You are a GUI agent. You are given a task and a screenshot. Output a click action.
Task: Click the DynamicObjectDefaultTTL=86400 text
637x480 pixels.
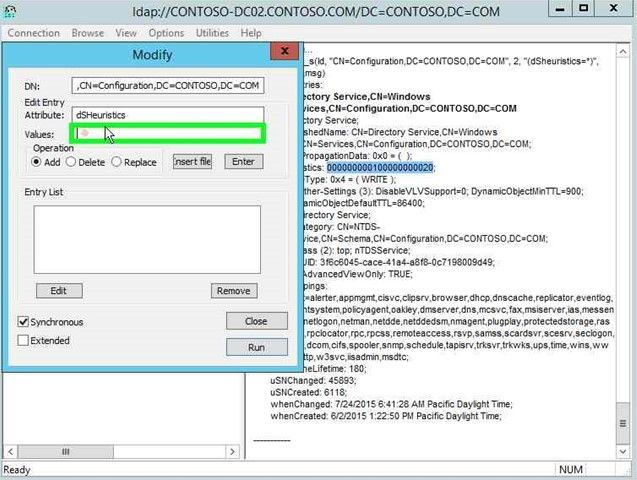click(363, 203)
